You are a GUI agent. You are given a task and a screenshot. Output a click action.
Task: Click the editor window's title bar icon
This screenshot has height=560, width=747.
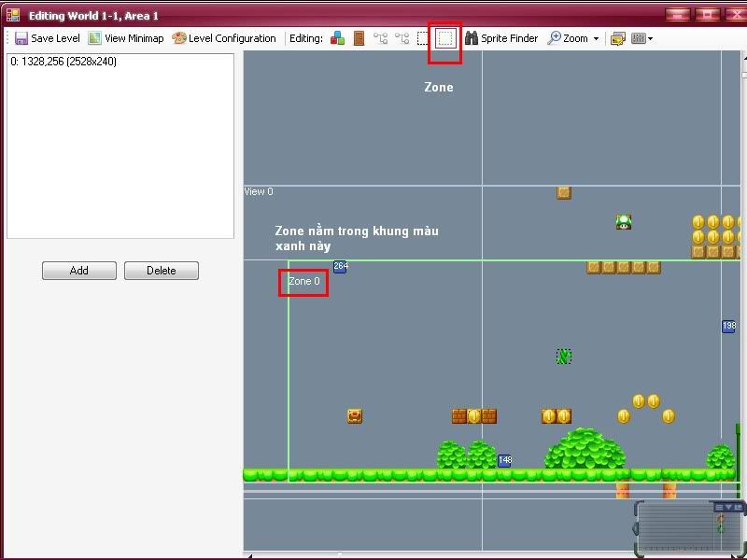(x=13, y=15)
